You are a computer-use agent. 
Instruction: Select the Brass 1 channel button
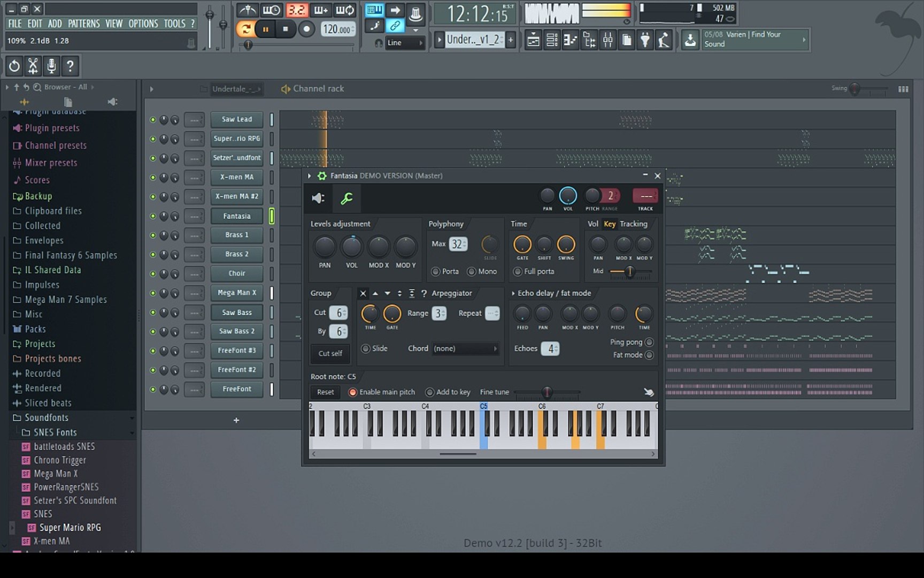click(237, 235)
